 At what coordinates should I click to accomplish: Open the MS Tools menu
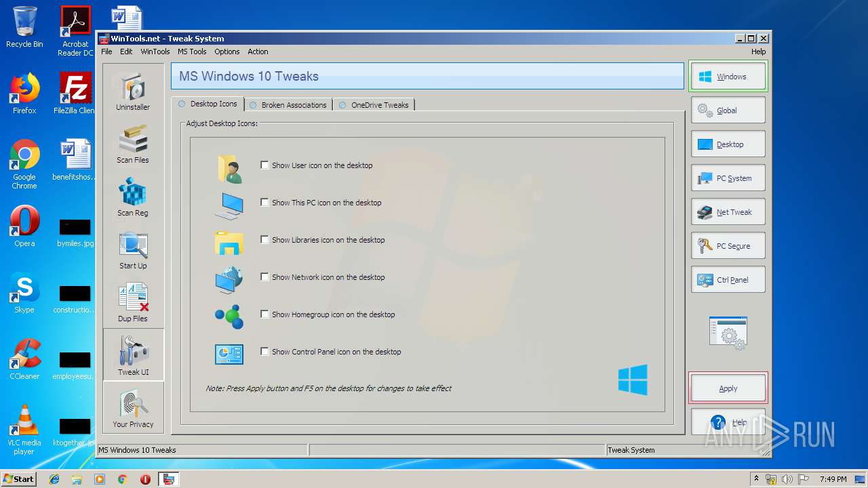click(x=192, y=52)
